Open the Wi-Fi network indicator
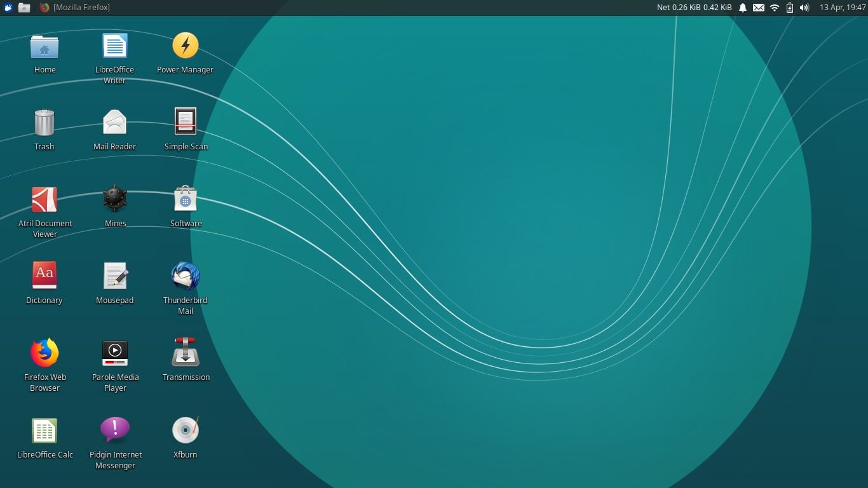The height and width of the screenshot is (488, 868). click(x=774, y=8)
